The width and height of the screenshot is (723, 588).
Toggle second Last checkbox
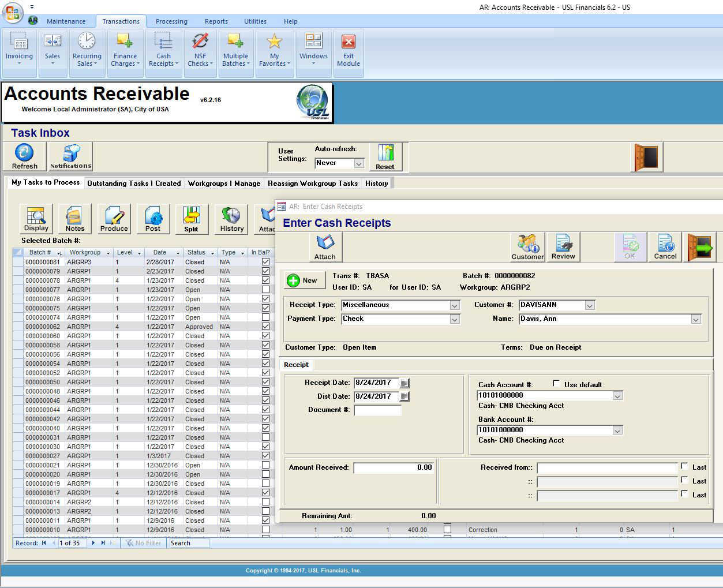pos(684,480)
